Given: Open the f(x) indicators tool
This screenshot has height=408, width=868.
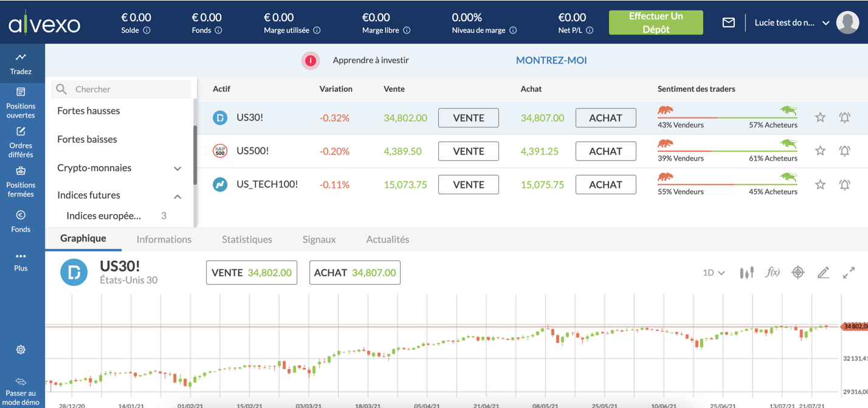Looking at the screenshot, I should click(772, 272).
